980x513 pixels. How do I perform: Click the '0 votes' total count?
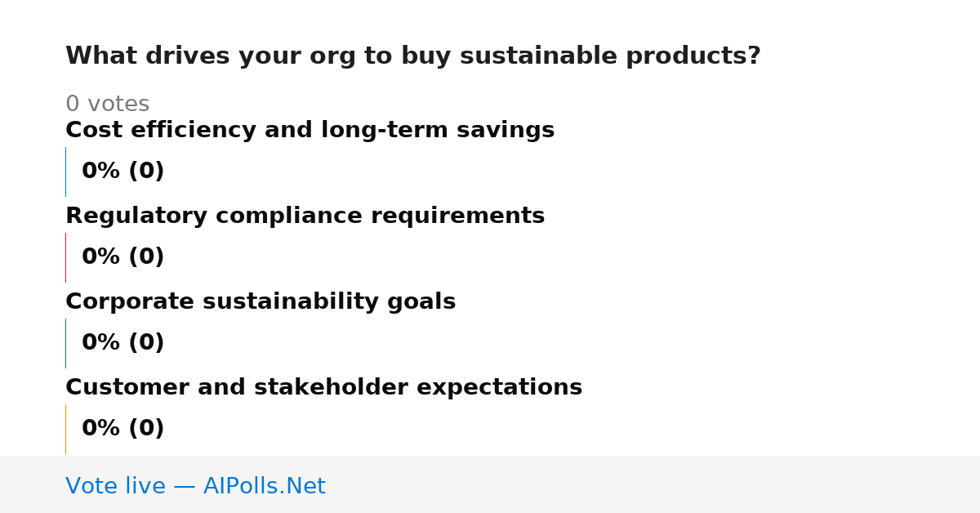[107, 105]
